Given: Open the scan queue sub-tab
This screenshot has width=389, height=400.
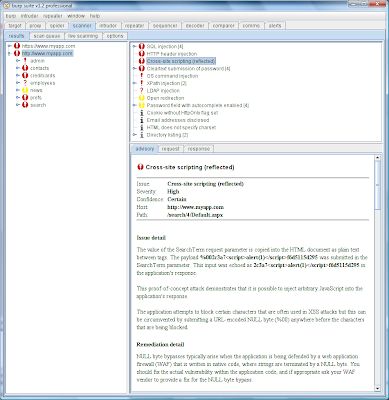Looking at the screenshot, I should coord(47,36).
